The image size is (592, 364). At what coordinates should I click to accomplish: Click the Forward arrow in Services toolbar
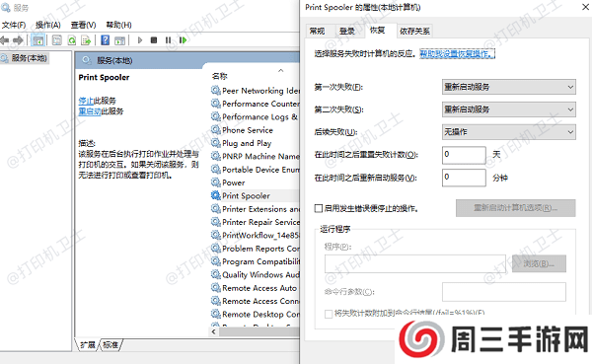click(18, 40)
